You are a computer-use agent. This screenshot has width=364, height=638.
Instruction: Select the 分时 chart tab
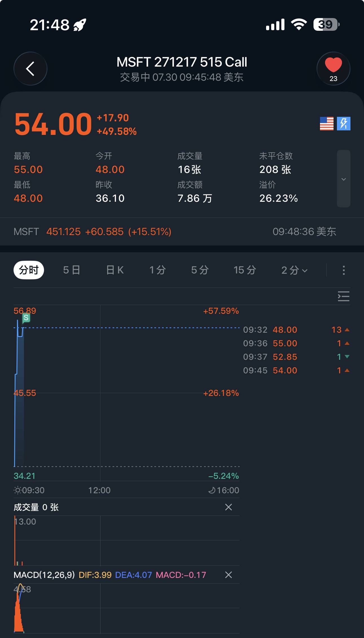29,270
